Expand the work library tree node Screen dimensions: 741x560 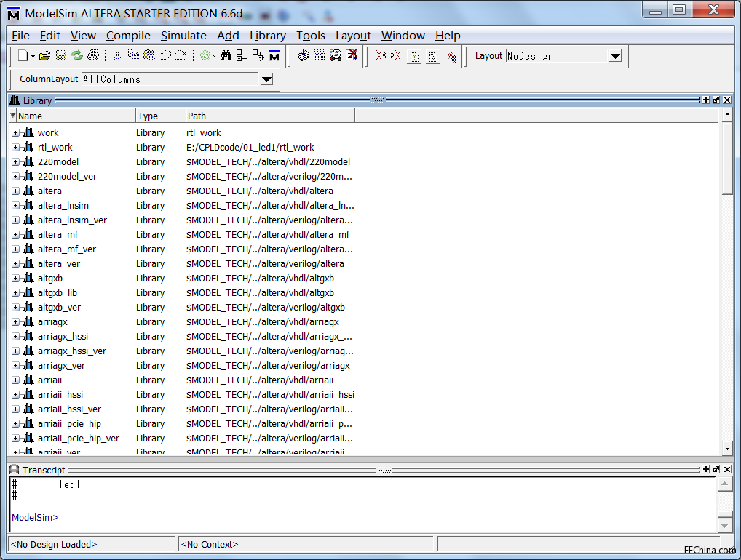coord(16,132)
